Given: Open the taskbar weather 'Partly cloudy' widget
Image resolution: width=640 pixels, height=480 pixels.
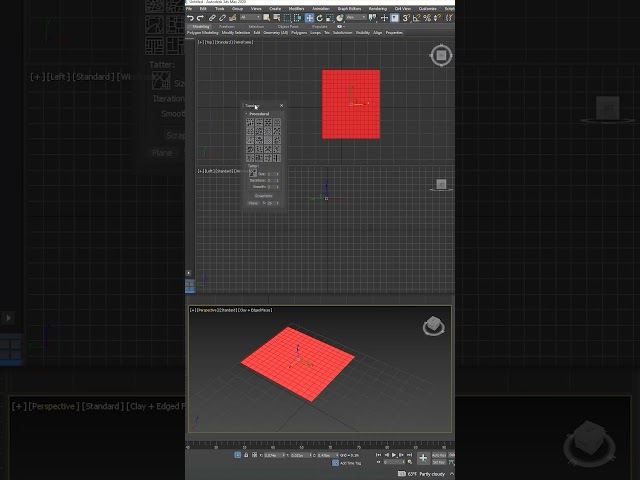Looking at the screenshot, I should pyautogui.click(x=422, y=474).
